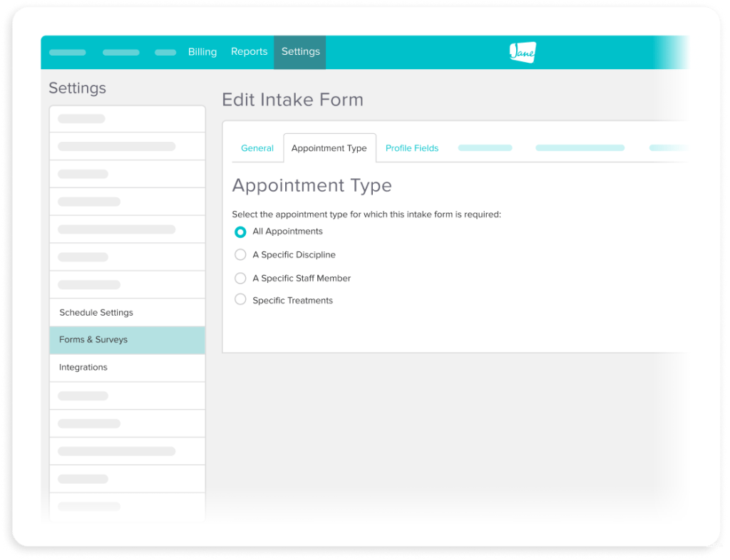This screenshot has height=560, width=730.
Task: Select the A Specific Staff Member radio button
Action: pos(240,279)
